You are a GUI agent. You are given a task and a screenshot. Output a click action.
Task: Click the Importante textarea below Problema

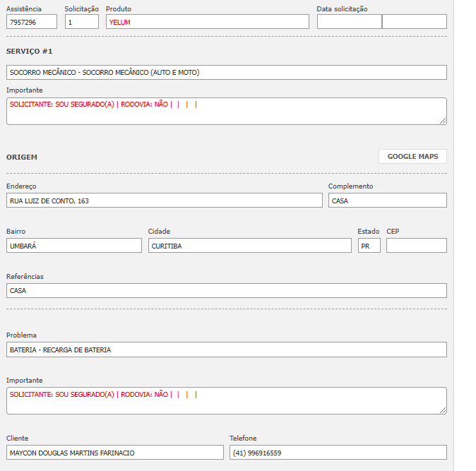point(226,401)
